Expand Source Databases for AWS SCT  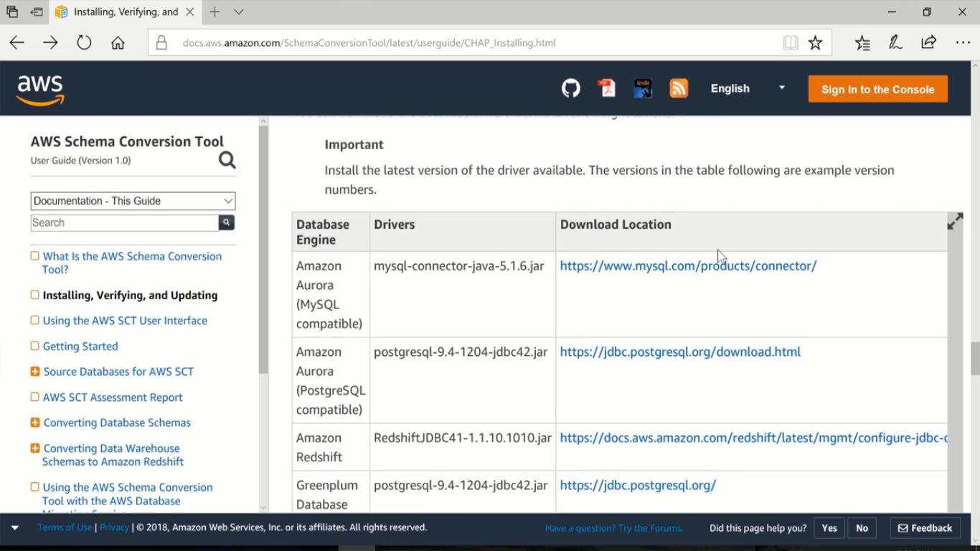[35, 372]
